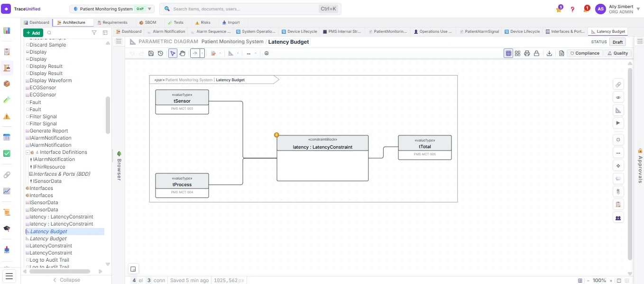The width and height of the screenshot is (644, 284).
Task: Click the hamburger menu at sidebar bottom
Action: pyautogui.click(x=9, y=276)
